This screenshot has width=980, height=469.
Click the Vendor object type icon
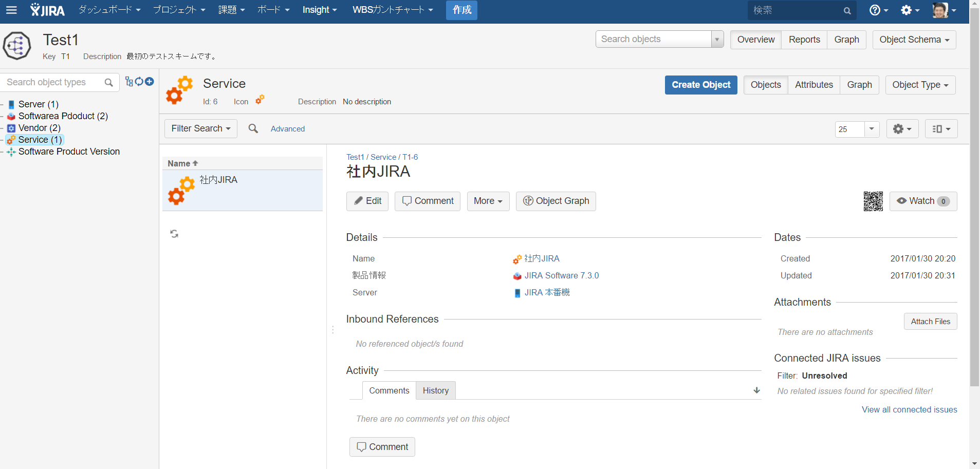(x=11, y=128)
